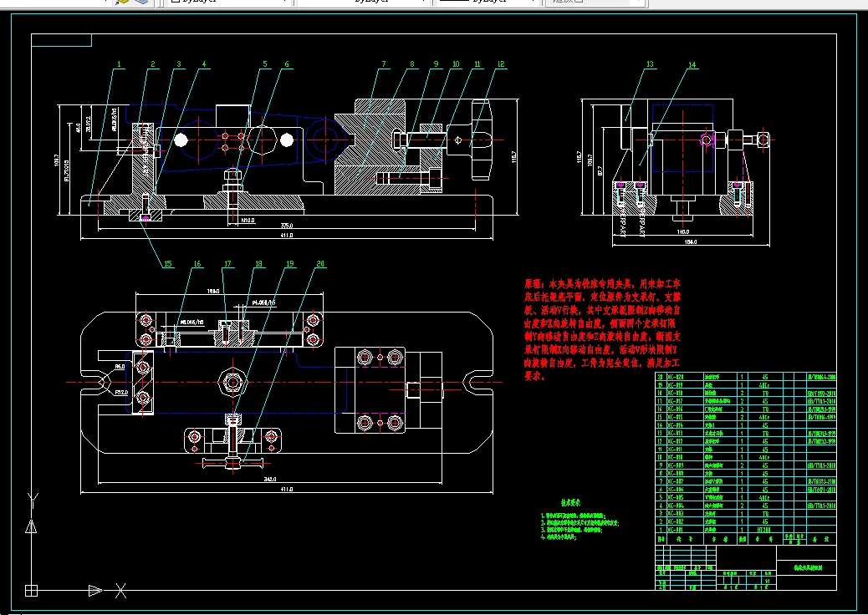868x615 pixels.
Task: Select balloon number 8 label
Action: coord(412,64)
